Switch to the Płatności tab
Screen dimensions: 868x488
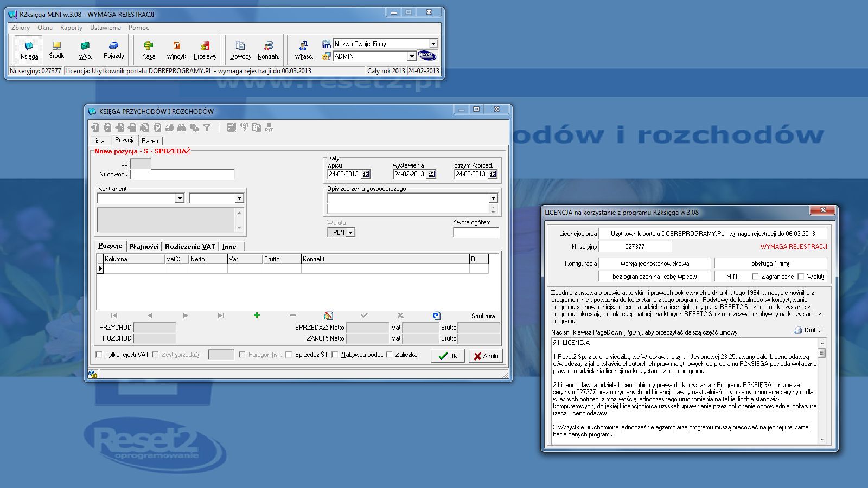coord(144,247)
